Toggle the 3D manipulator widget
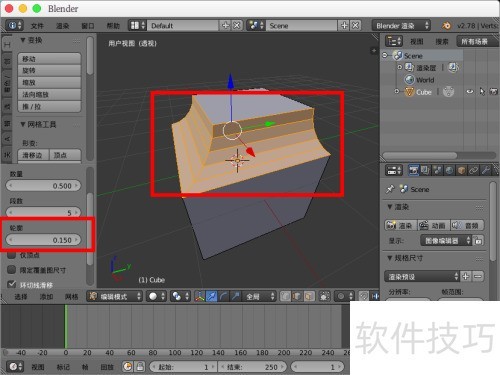Screen dimensions: 500x375 pos(200,296)
